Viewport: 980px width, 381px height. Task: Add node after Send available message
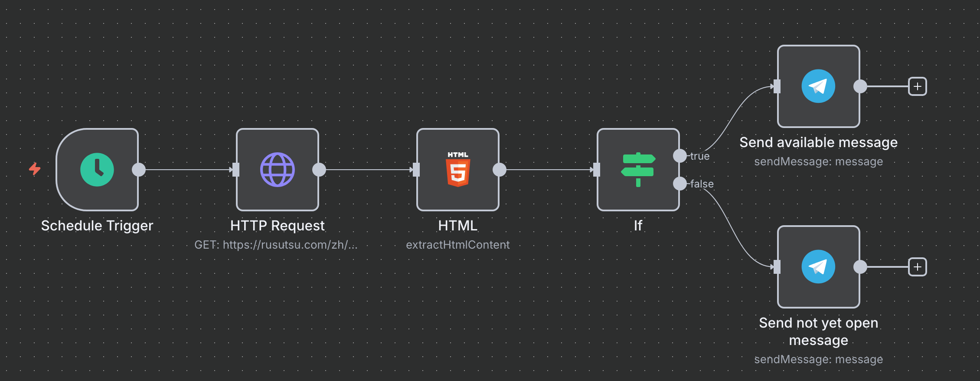918,86
